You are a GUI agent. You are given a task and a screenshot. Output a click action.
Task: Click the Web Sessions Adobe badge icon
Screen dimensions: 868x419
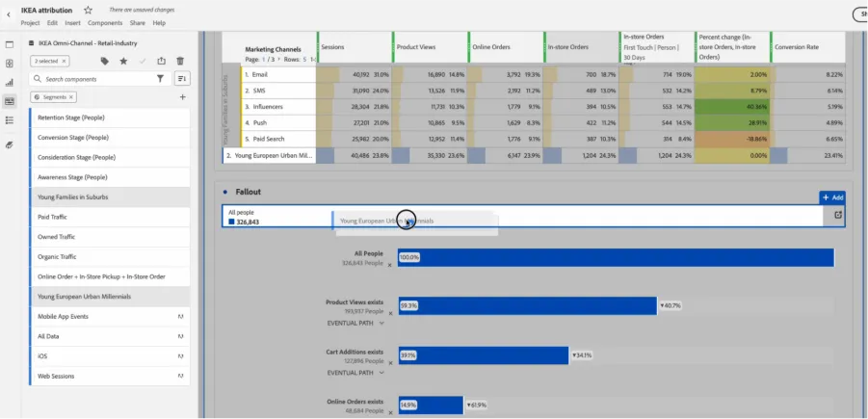180,377
